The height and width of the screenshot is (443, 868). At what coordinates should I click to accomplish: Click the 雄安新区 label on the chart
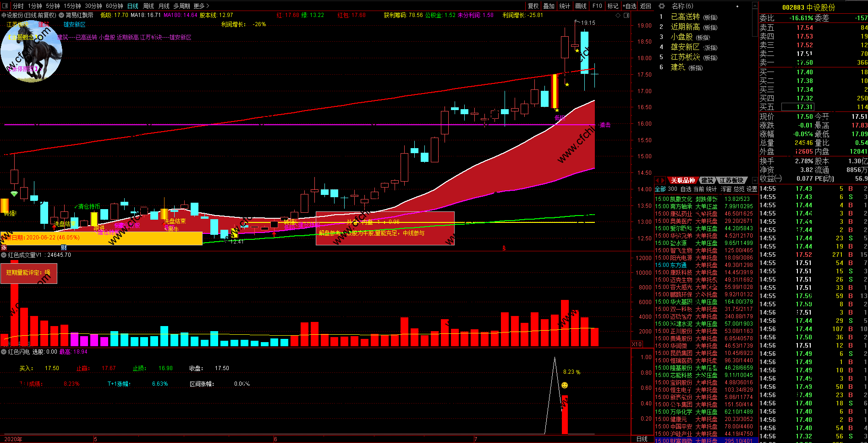coord(74,24)
